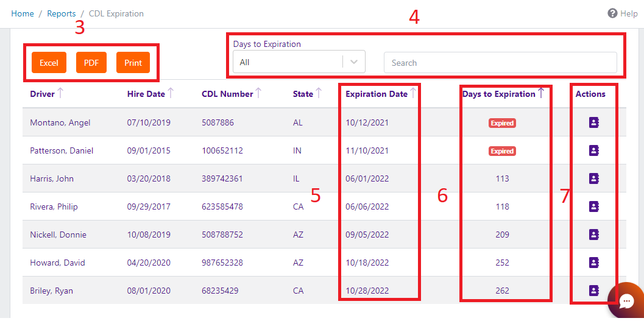The width and height of the screenshot is (644, 332).
Task: Click hire date 04/20/2020
Action: (149, 263)
